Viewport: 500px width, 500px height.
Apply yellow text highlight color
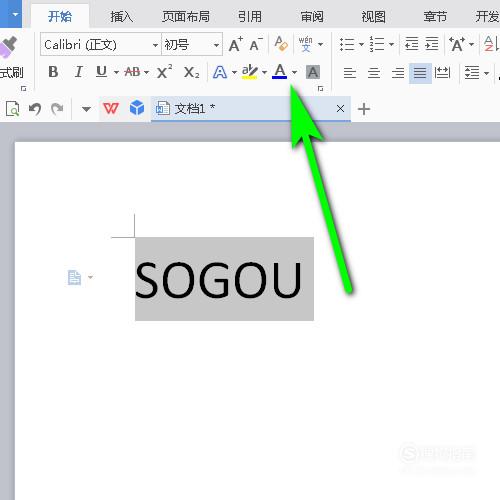tap(250, 72)
